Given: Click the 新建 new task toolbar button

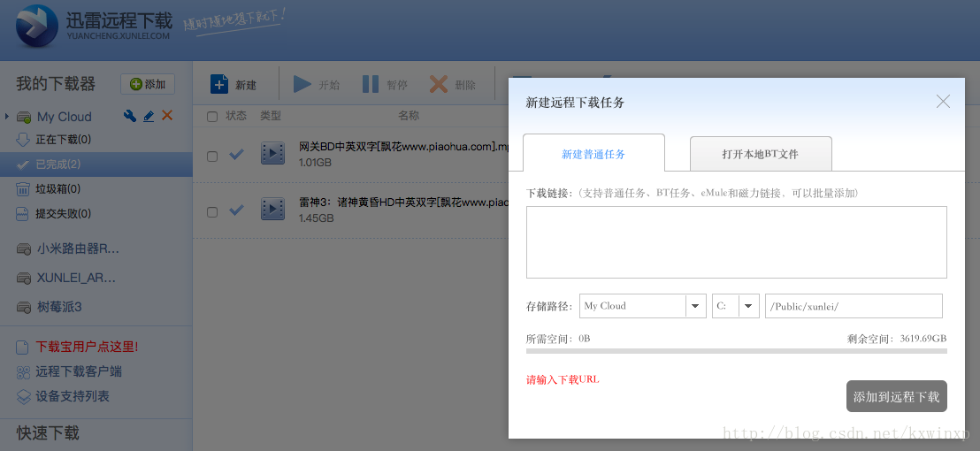Looking at the screenshot, I should coord(234,84).
